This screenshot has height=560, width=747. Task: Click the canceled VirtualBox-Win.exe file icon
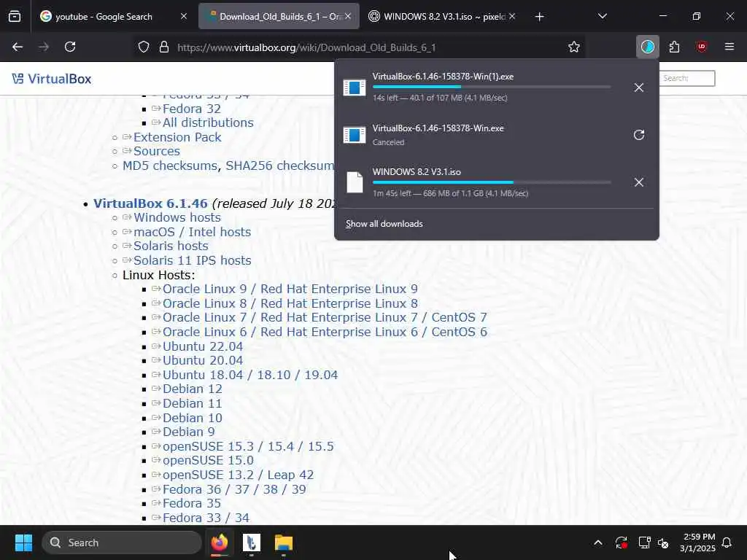355,135
